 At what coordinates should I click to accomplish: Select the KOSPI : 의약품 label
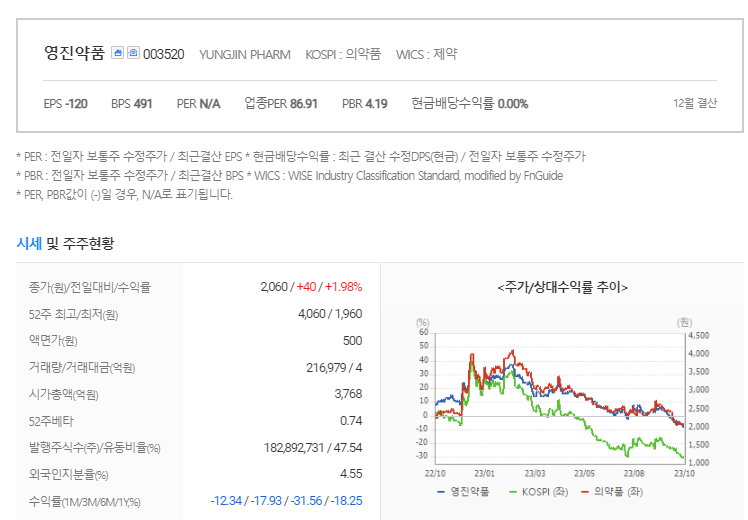[343, 54]
